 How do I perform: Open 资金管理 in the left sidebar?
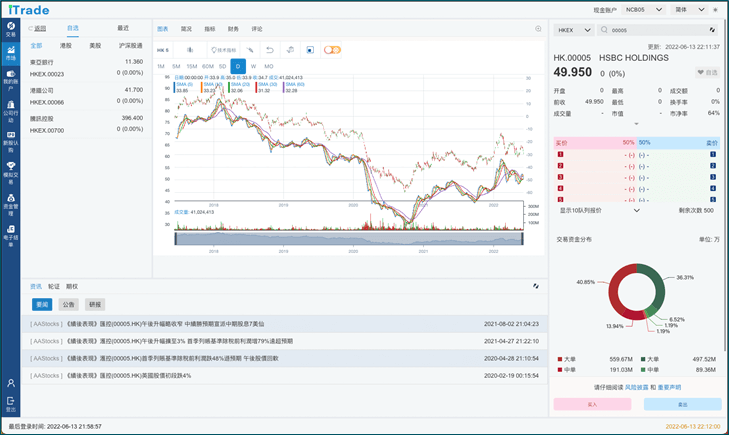pyautogui.click(x=11, y=202)
